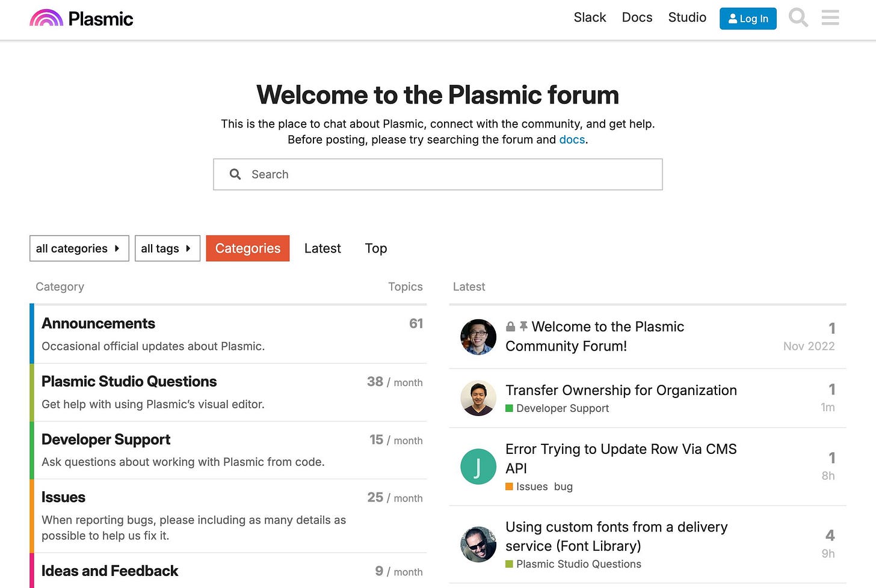Screen dimensions: 876x588
Task: Open the Announcements category
Action: tap(99, 323)
